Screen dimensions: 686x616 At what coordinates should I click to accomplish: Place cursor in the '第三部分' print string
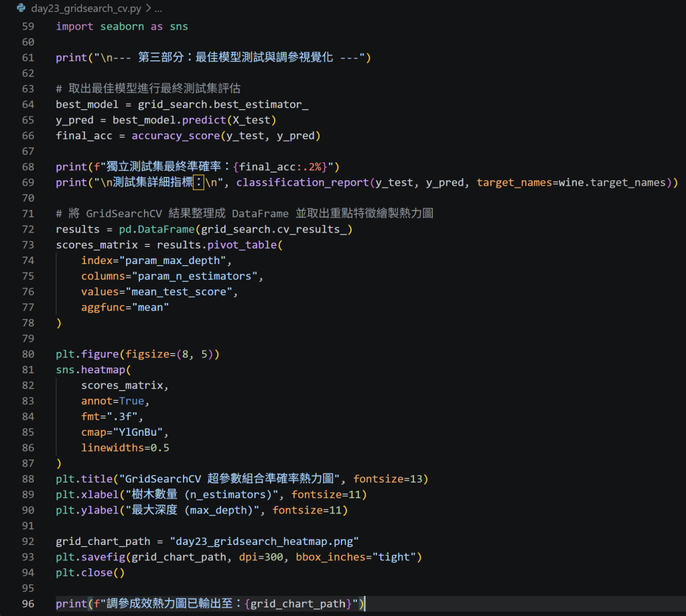pyautogui.click(x=232, y=58)
